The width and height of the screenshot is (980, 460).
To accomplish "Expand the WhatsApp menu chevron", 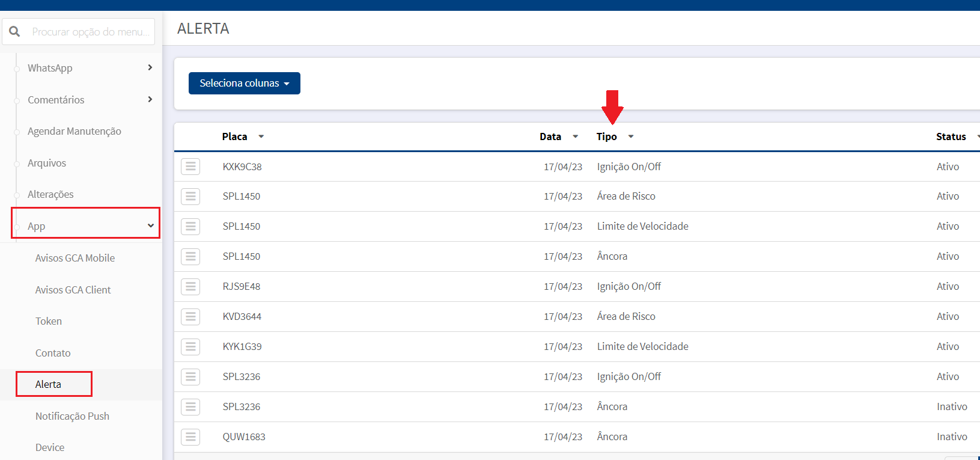I will pos(150,67).
